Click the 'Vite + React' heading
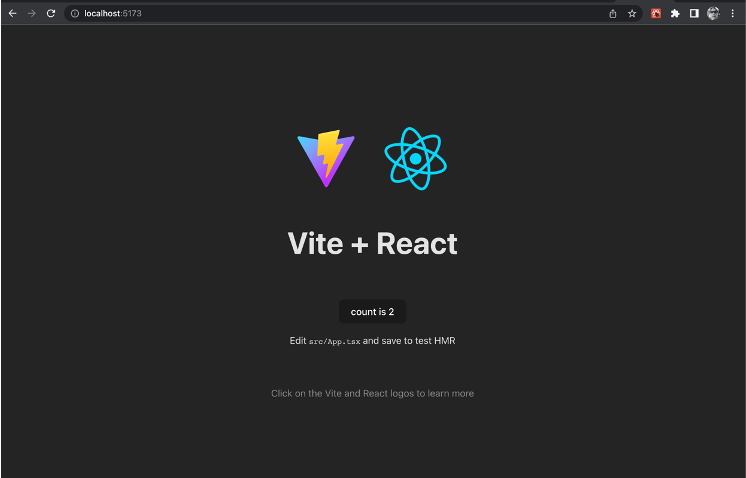 point(373,244)
